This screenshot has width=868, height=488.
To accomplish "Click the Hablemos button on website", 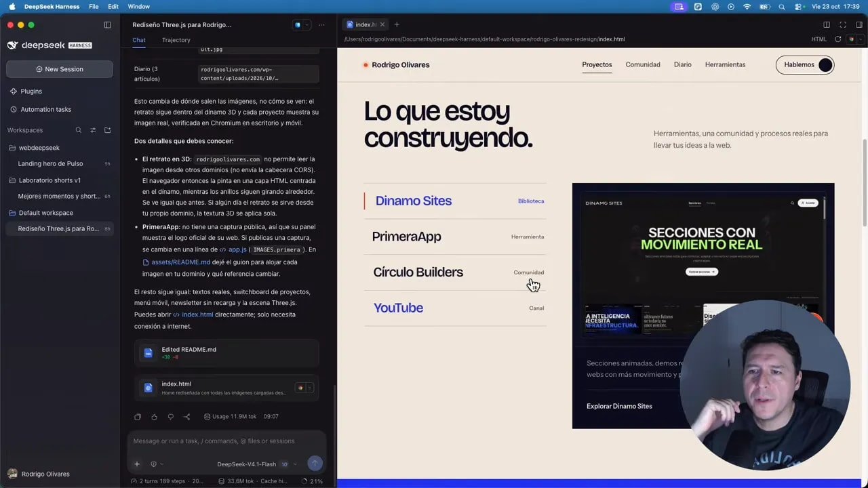I will click(805, 65).
